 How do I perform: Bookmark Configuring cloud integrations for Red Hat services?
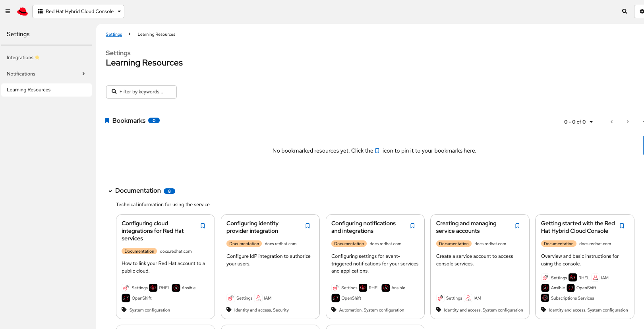(203, 226)
